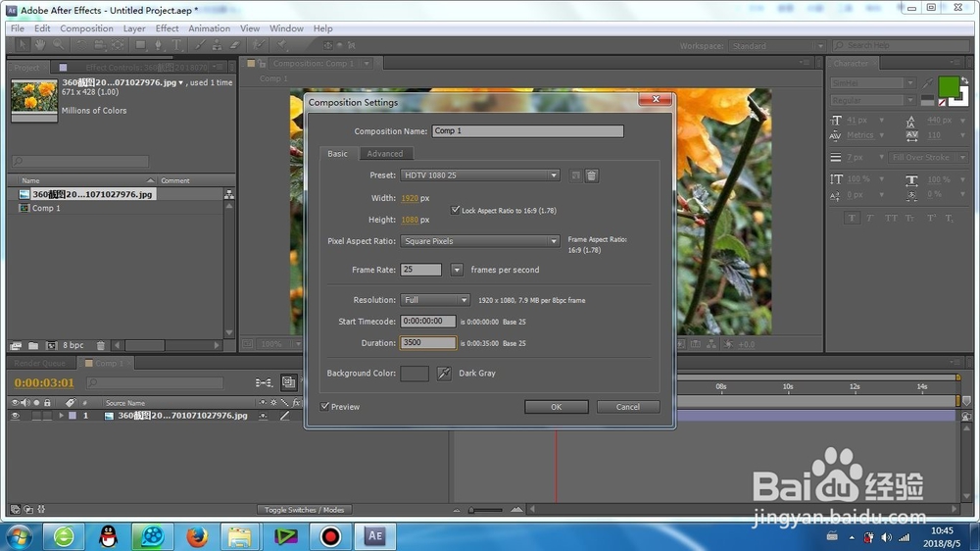980x551 pixels.
Task: Open the Workspace Standard dropdown
Action: click(x=775, y=46)
